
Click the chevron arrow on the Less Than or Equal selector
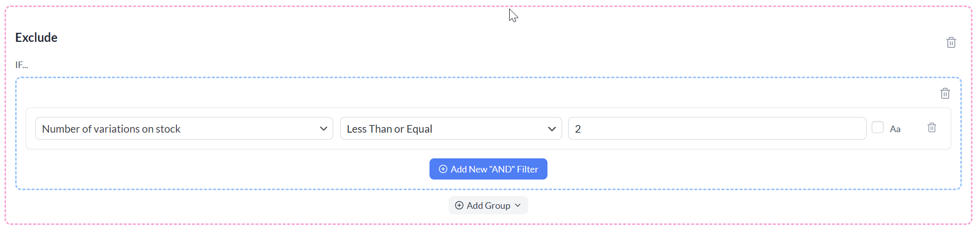click(x=552, y=129)
